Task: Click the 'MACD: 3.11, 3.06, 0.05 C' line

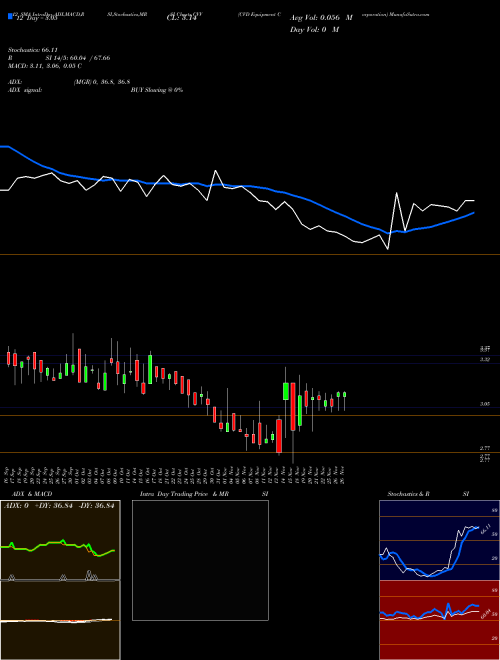Action: [x=45, y=66]
